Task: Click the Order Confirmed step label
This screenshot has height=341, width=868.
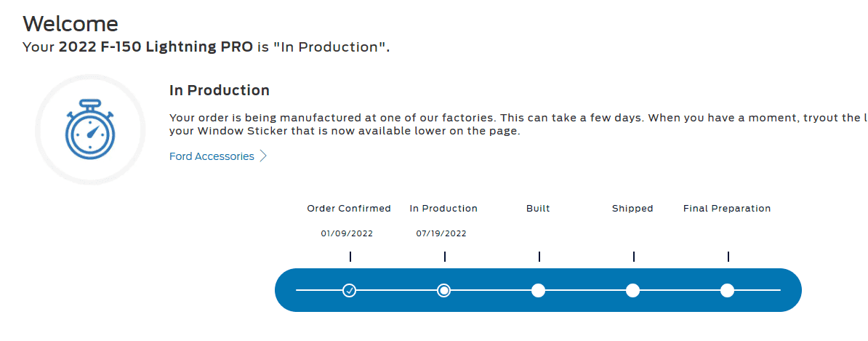Action: coord(349,209)
